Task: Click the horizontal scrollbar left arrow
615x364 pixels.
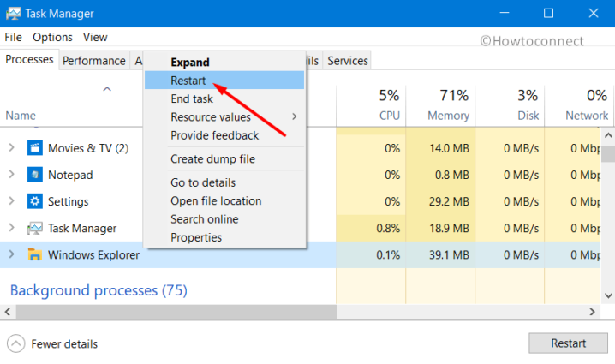Action: (x=8, y=312)
